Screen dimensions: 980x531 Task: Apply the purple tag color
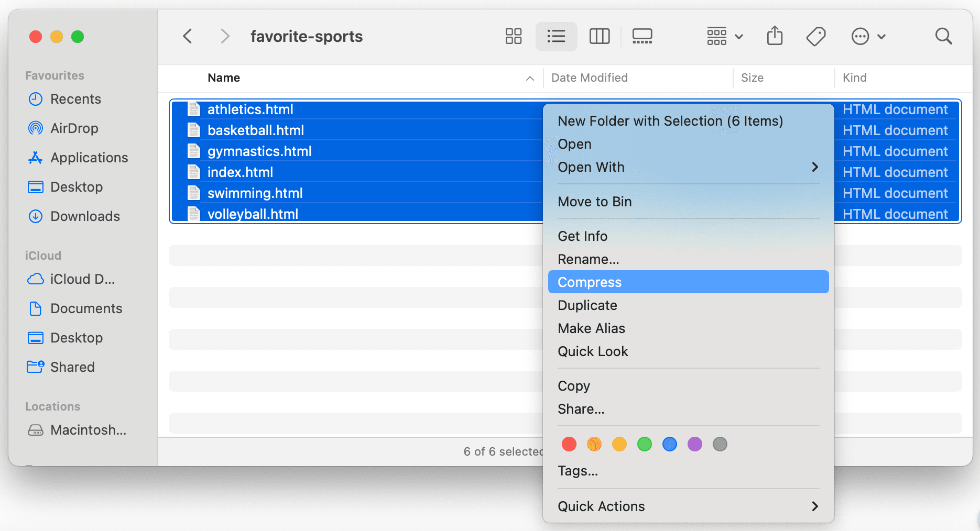tap(695, 444)
